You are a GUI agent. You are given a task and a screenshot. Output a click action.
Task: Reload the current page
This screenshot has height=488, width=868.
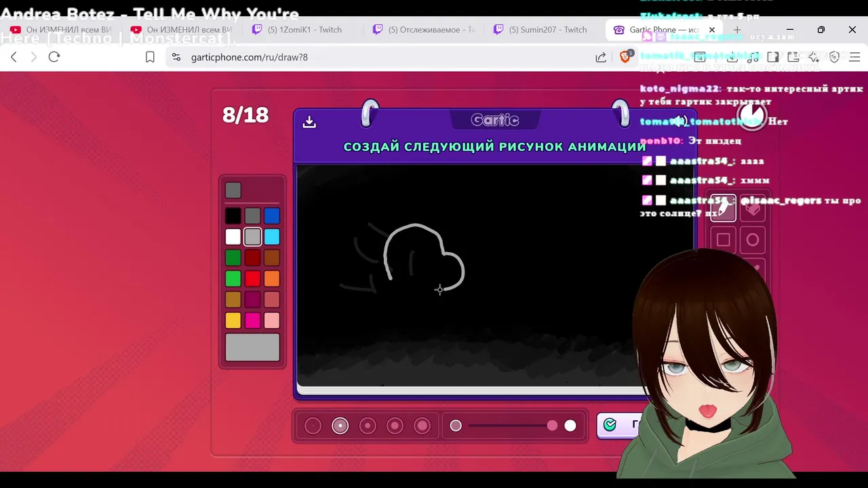click(x=54, y=57)
